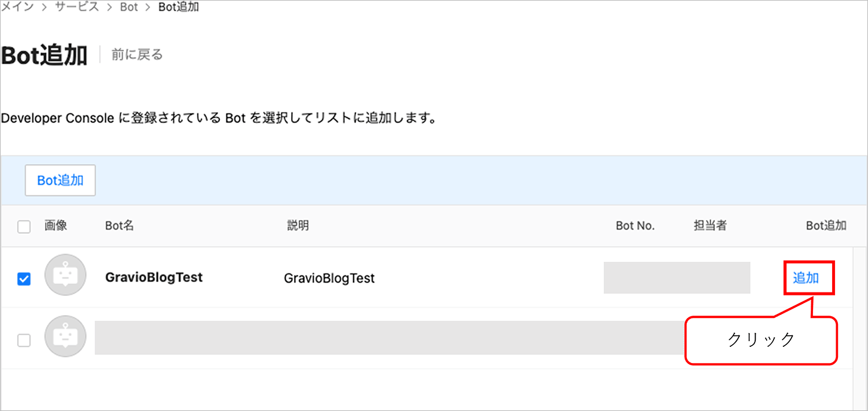This screenshot has width=868, height=411.
Task: Click the Bot追加 breadcrumb item
Action: [x=179, y=8]
